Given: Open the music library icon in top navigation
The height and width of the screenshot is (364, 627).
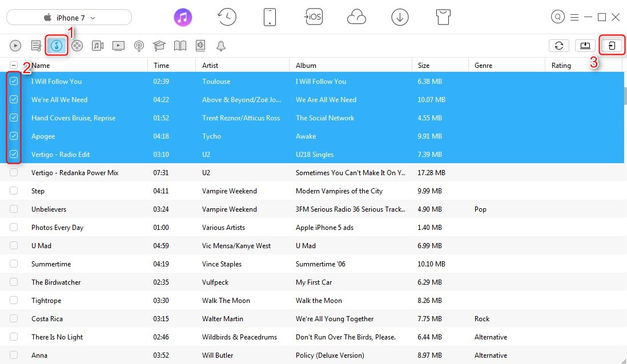Looking at the screenshot, I should [x=183, y=18].
